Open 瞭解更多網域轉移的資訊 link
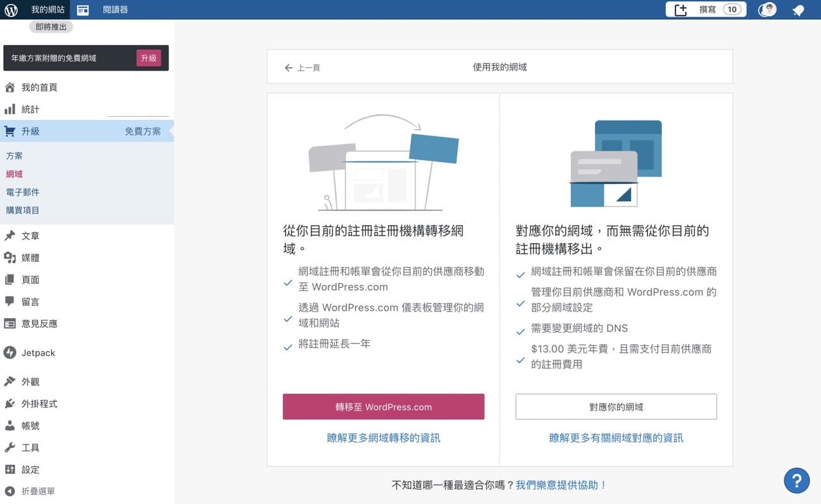The height and width of the screenshot is (504, 821). (x=384, y=438)
